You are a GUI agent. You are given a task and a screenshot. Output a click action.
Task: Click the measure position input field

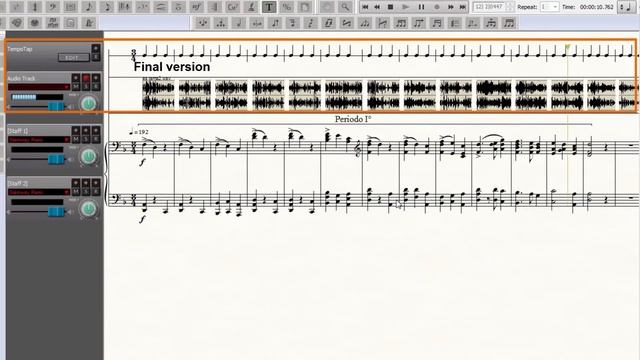[x=489, y=7]
